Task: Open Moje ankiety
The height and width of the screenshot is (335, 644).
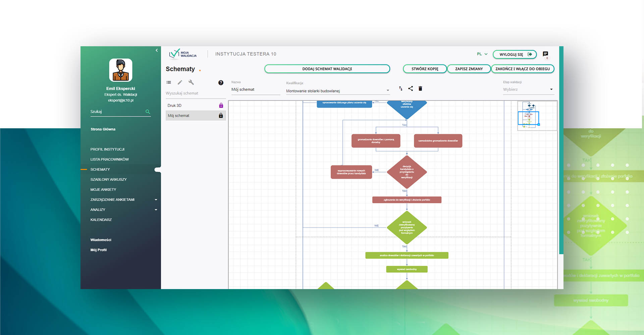Action: point(103,190)
